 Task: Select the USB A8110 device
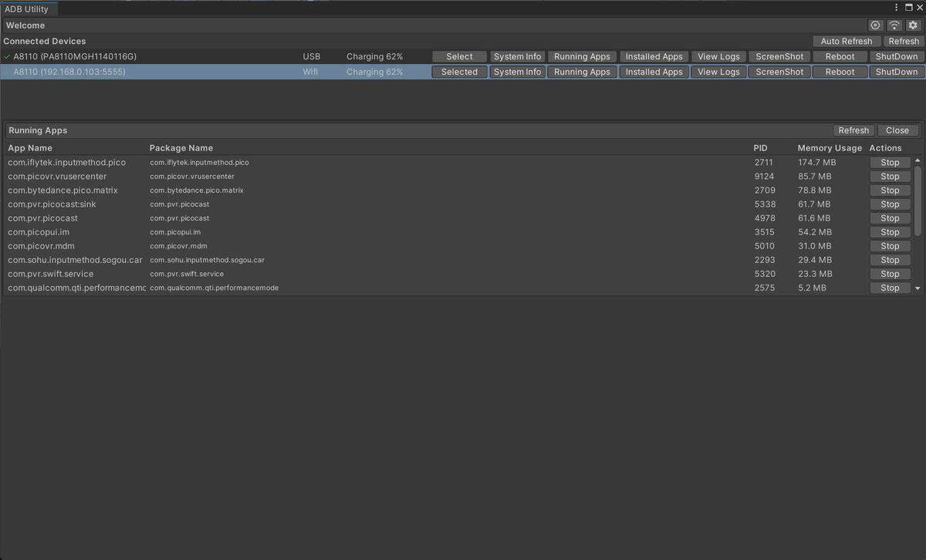point(459,56)
